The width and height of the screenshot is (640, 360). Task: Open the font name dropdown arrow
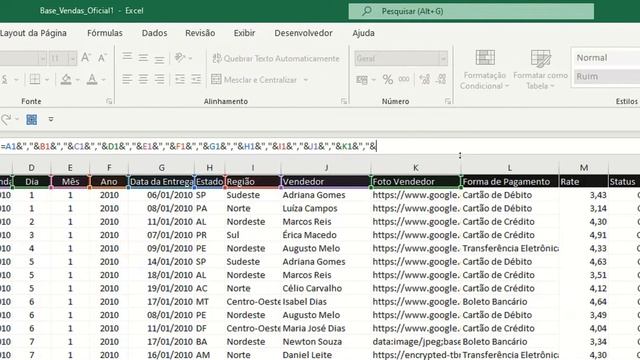tap(42, 59)
